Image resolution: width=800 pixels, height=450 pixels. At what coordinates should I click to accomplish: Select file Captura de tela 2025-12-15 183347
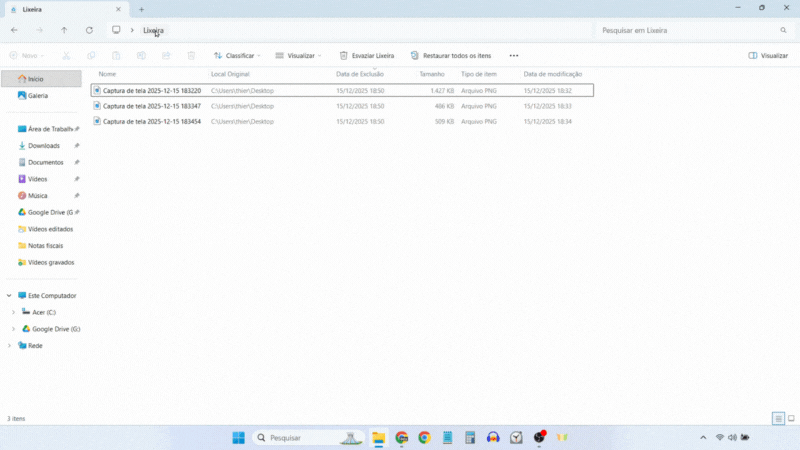(x=151, y=106)
